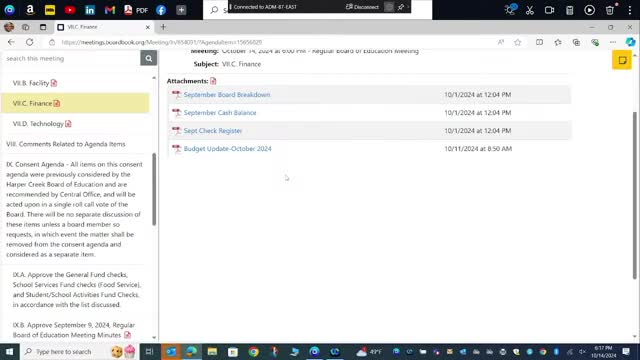Open IX.B. Approve September 9 Meeting Minutes
The width and height of the screenshot is (640, 360).
(73, 330)
